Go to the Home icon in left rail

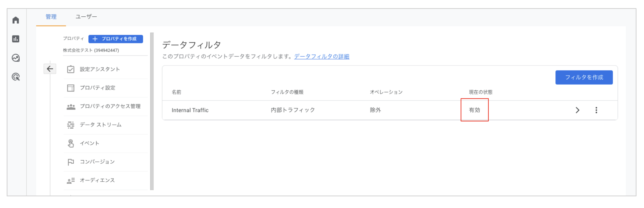(x=16, y=20)
